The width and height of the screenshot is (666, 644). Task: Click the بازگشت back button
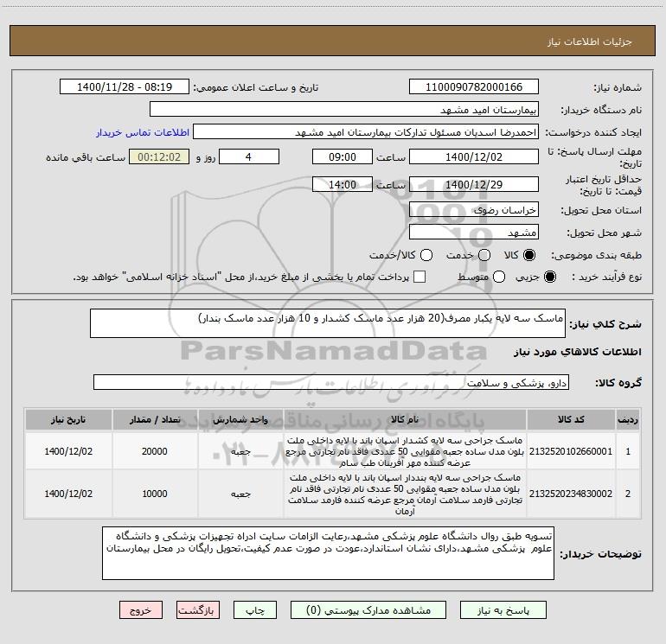tap(198, 610)
